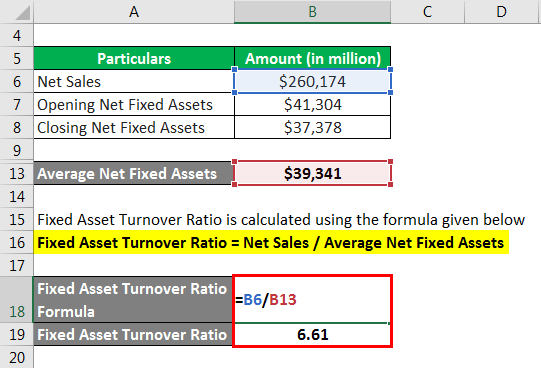Select row 18 header
541x368 pixels.
17,300
